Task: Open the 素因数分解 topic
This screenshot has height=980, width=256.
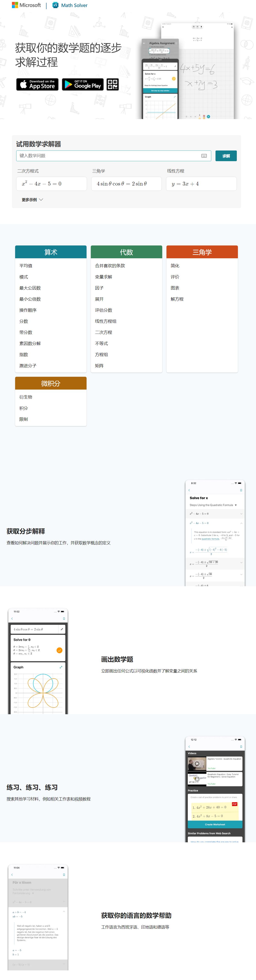Action: [x=30, y=343]
